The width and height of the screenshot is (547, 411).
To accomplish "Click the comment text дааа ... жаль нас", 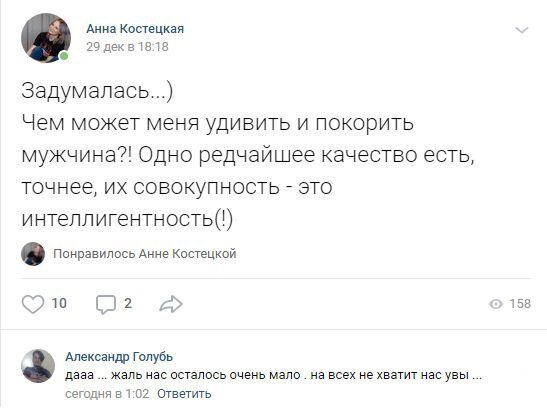I will tap(274, 375).
